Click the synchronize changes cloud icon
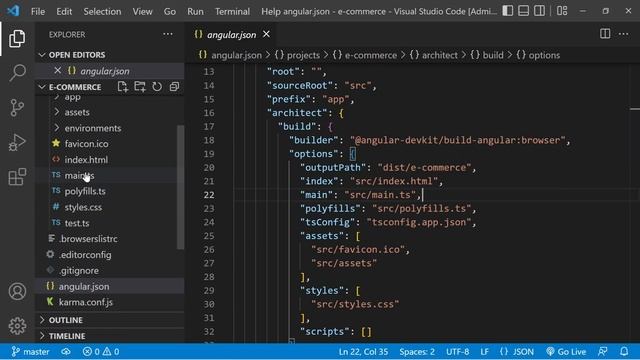640x360 pixels. coord(66,351)
